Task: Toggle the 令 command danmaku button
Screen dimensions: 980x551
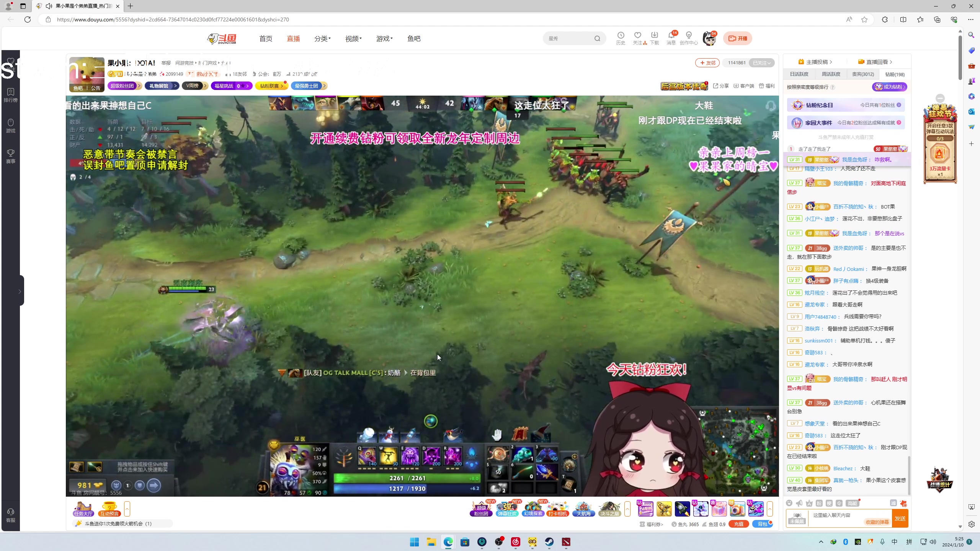Action: pos(839,503)
